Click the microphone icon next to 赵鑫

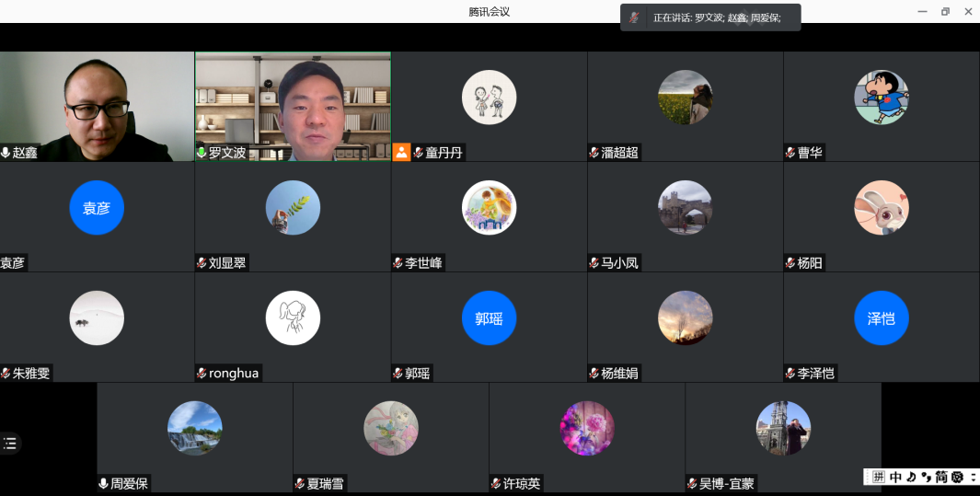click(6, 153)
